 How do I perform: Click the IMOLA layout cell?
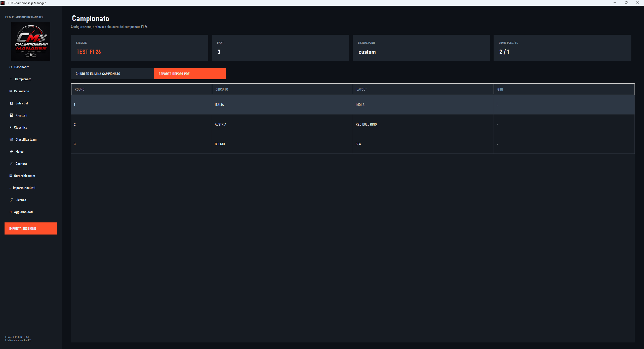[423, 105]
